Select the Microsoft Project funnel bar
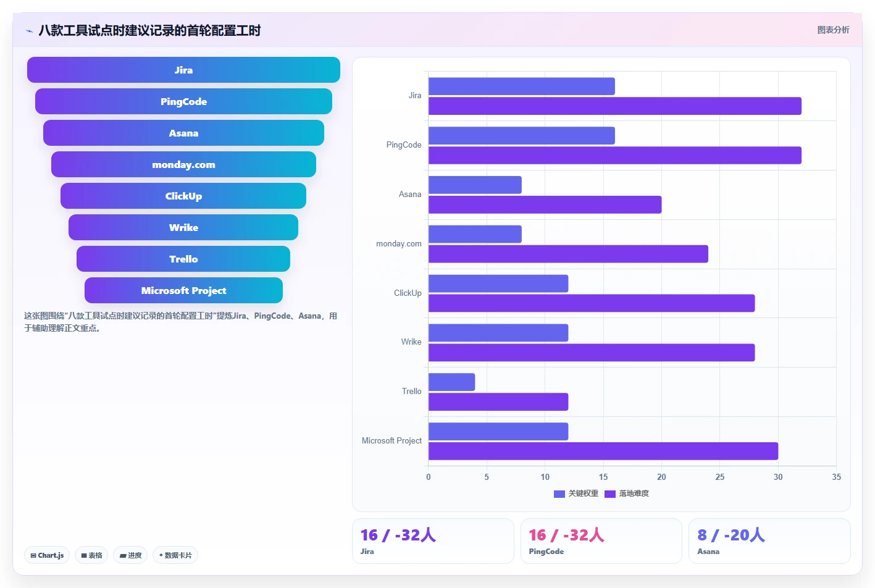 pyautogui.click(x=183, y=290)
